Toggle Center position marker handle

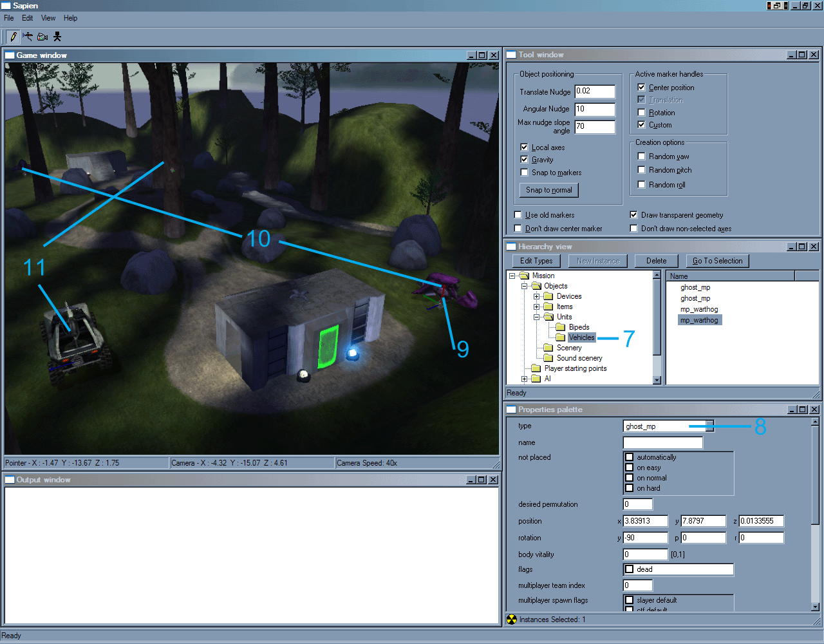coord(641,87)
